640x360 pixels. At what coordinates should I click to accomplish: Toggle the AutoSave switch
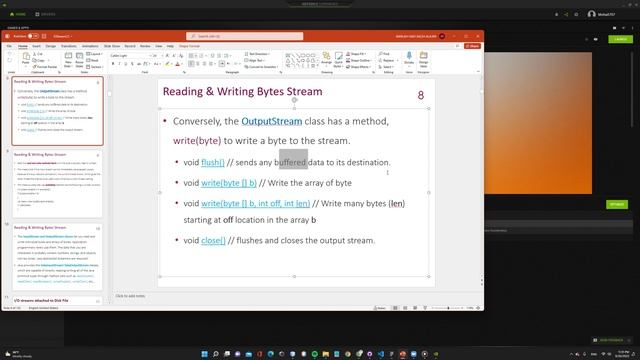[x=33, y=36]
